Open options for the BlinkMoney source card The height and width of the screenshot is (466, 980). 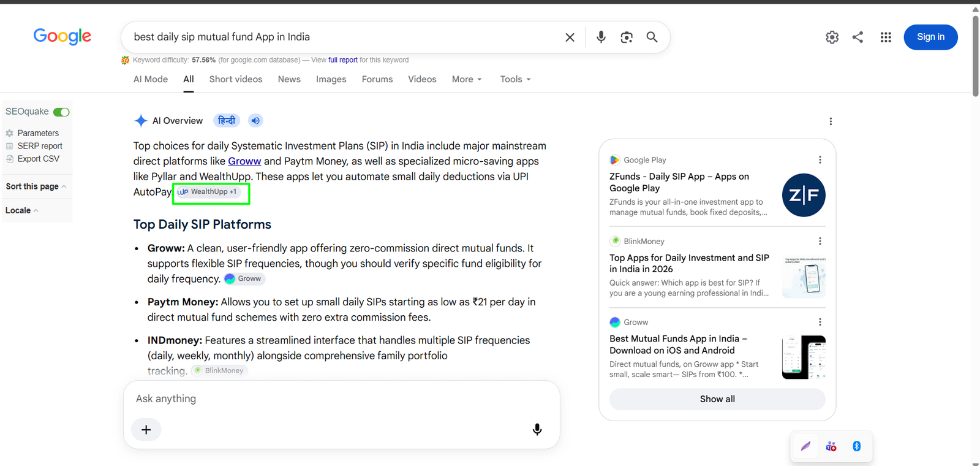820,242
